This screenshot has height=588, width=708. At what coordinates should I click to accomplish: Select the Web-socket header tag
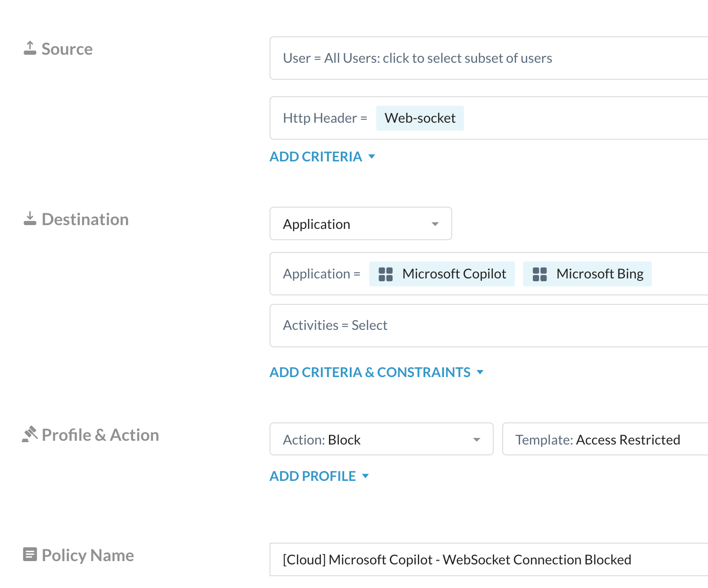[x=420, y=118]
